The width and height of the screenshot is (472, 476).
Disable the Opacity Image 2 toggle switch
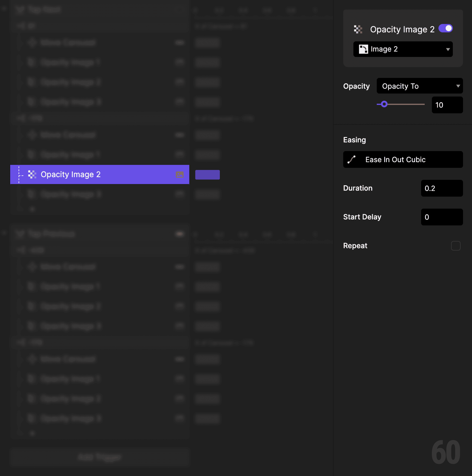point(446,28)
